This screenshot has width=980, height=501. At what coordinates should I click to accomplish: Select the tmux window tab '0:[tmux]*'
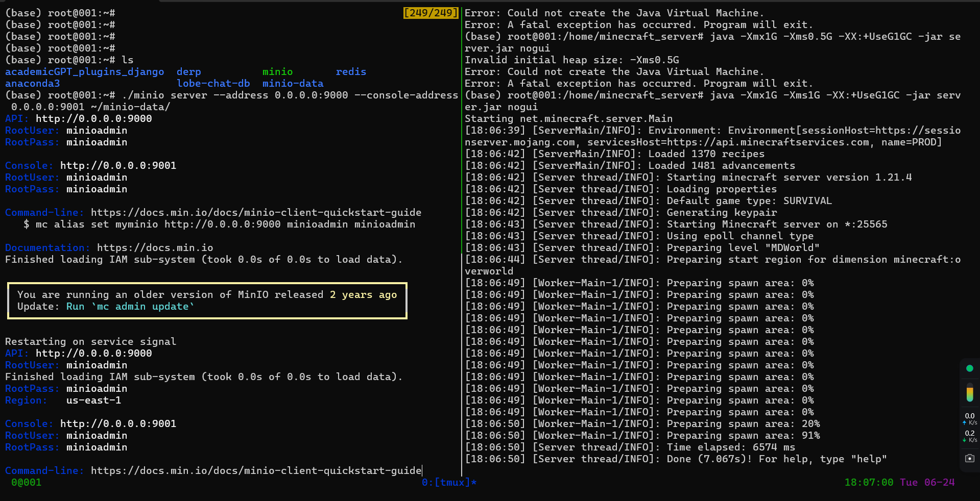(x=449, y=482)
